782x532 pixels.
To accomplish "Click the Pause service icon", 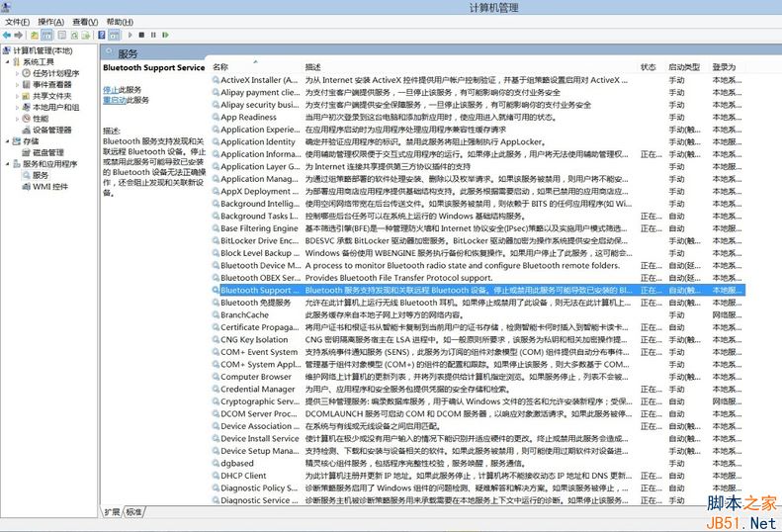I will click(153, 35).
